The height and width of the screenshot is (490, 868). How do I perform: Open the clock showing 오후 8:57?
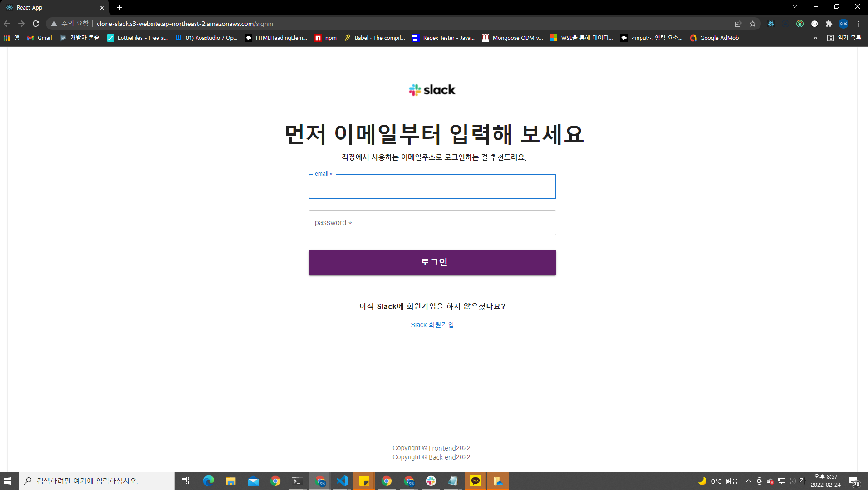[826, 481]
